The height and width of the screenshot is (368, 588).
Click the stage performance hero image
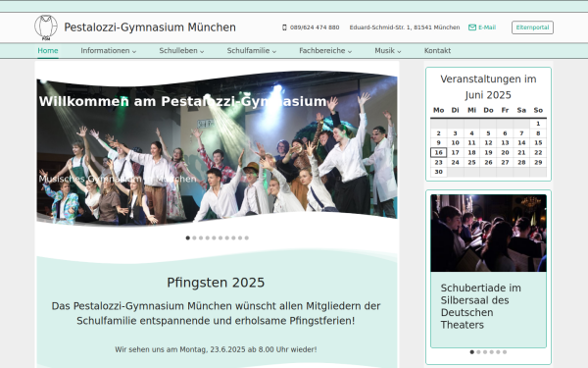(217, 148)
